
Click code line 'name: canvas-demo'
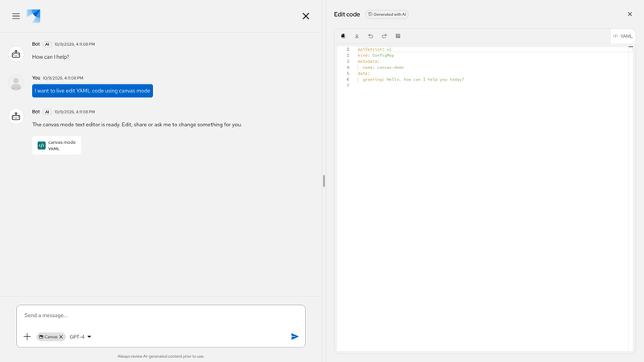[x=383, y=68]
